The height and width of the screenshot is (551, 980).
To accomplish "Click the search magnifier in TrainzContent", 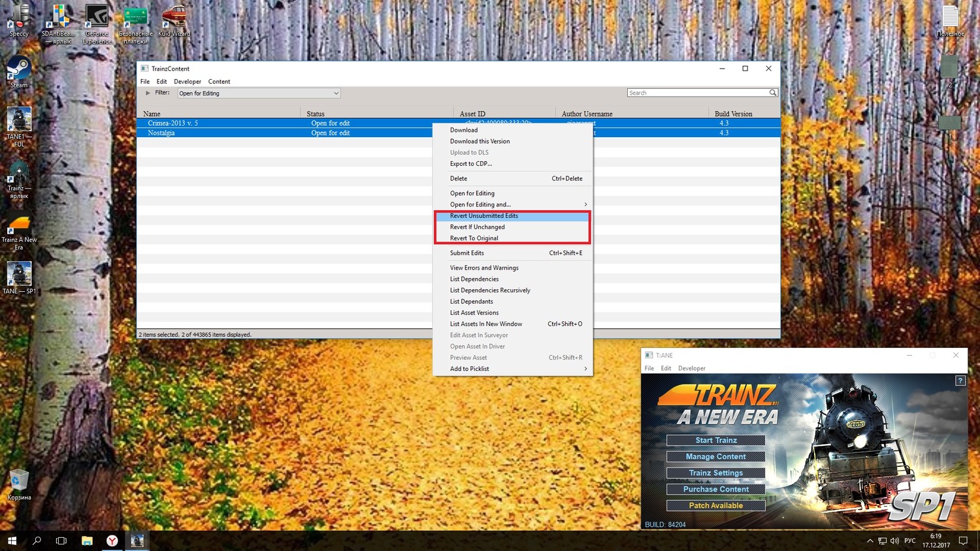I will (772, 93).
